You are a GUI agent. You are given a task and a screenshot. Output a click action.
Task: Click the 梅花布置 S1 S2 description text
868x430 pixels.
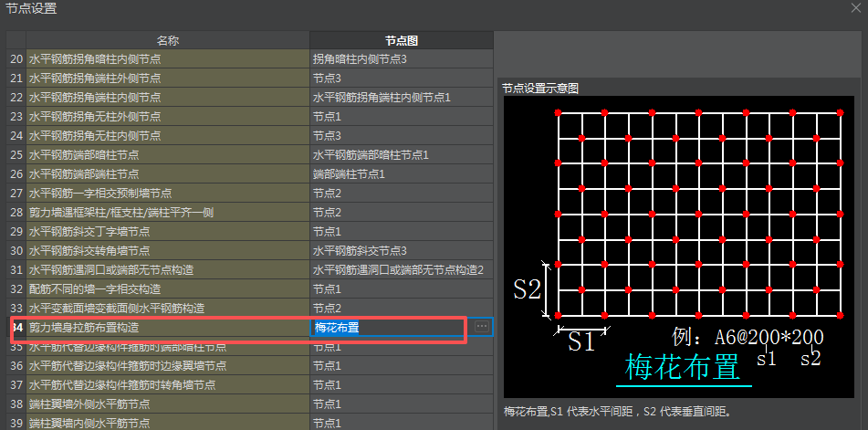pos(618,412)
